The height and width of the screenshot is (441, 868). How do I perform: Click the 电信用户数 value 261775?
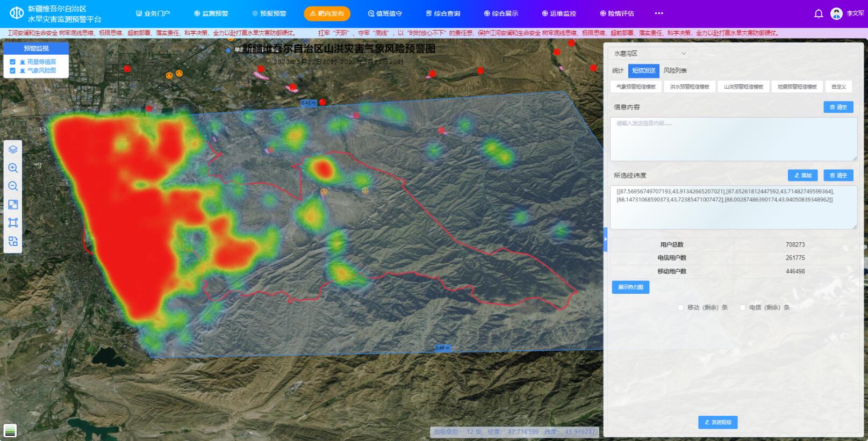795,258
